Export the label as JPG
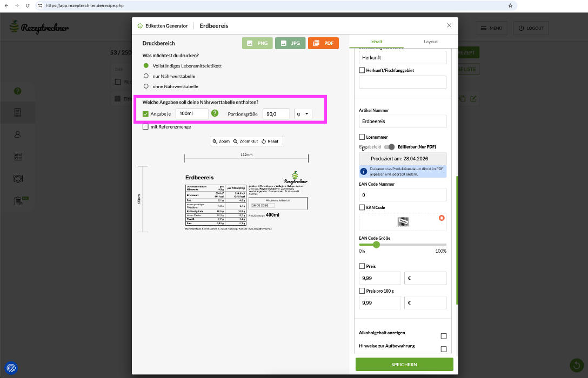 pos(290,43)
